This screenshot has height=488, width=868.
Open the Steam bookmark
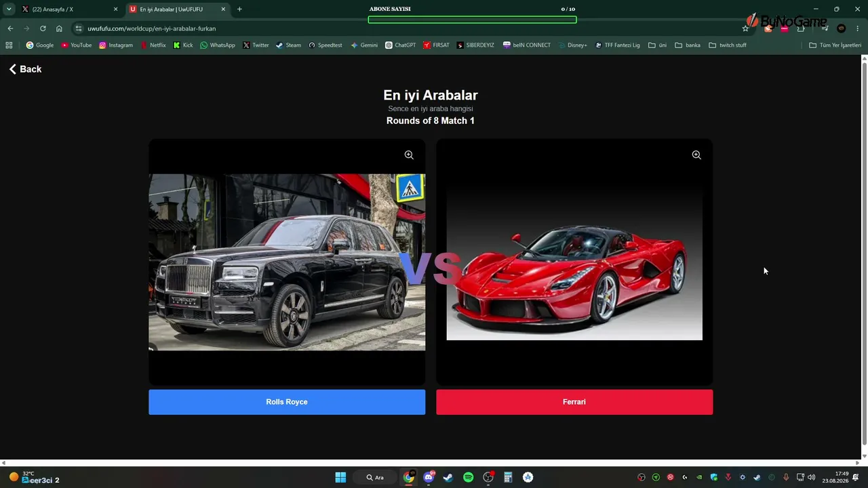(x=288, y=45)
